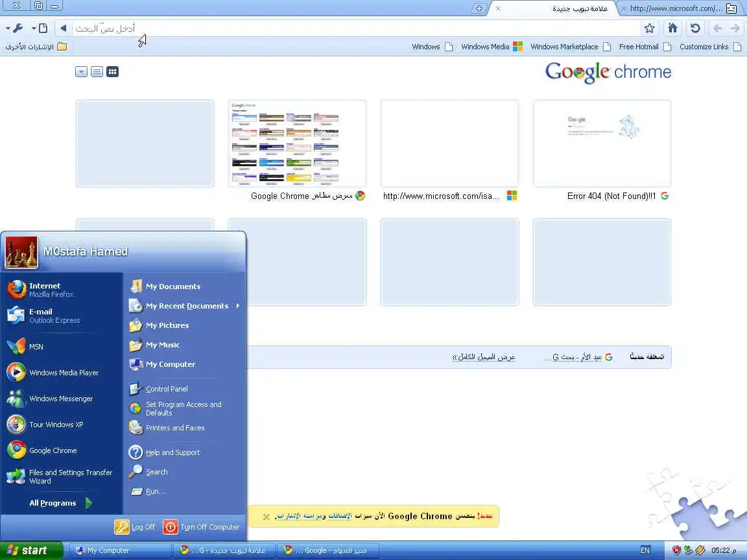
Task: Open the Windows bookmark
Action: [432, 47]
